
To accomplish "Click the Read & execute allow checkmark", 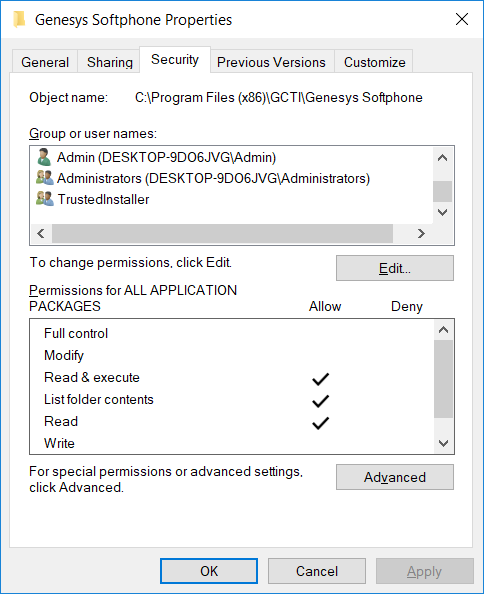I will click(x=320, y=378).
